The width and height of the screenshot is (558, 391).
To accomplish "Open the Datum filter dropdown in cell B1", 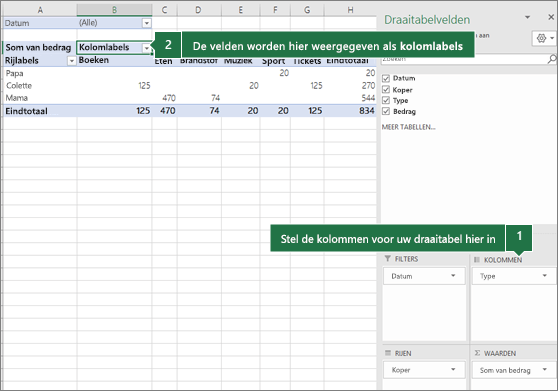I will pos(147,23).
